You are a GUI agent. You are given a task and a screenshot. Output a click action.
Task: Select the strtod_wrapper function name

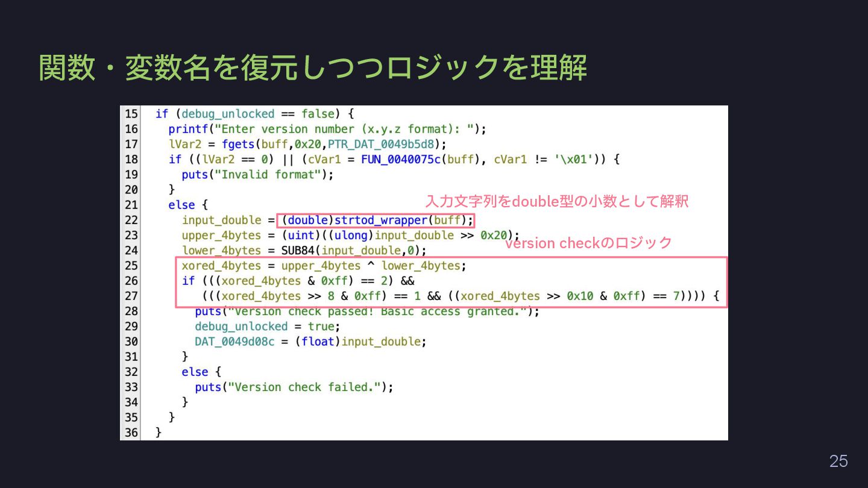point(380,220)
